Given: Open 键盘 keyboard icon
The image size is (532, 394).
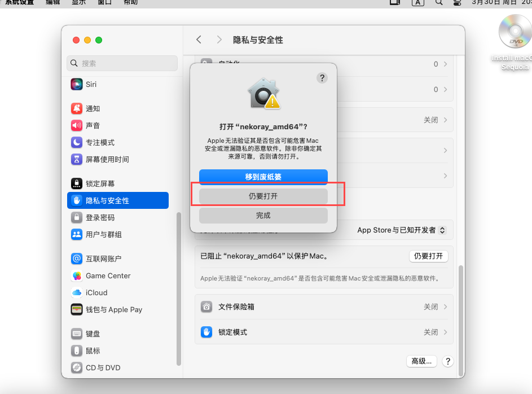Looking at the screenshot, I should tap(77, 334).
